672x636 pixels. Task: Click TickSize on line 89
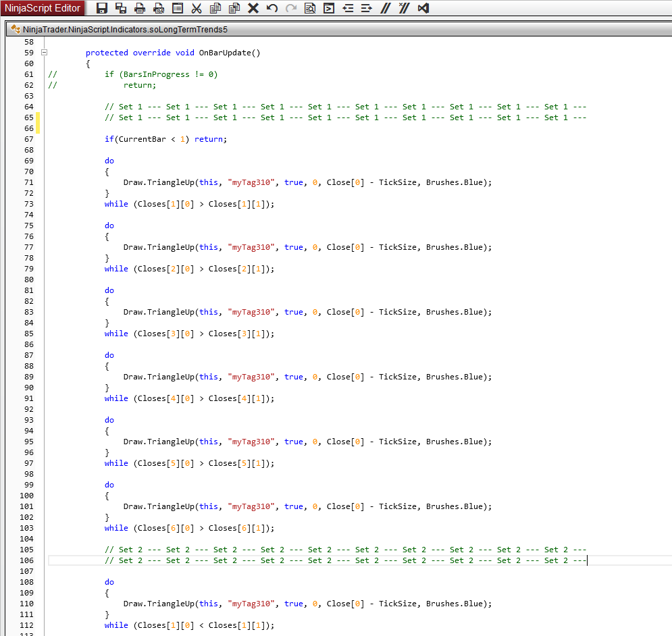(x=397, y=377)
